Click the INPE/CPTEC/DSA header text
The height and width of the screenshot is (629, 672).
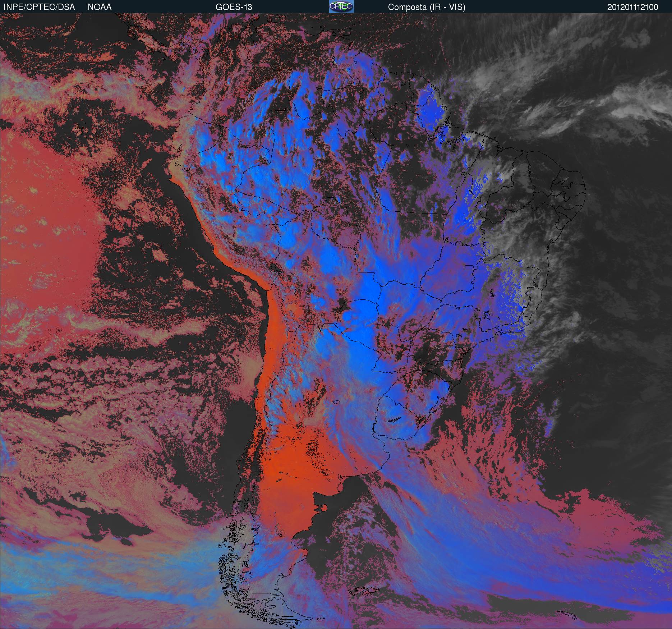point(39,7)
